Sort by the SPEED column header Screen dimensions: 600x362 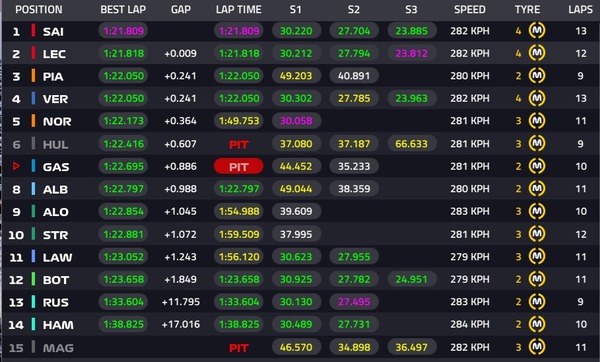coord(470,10)
